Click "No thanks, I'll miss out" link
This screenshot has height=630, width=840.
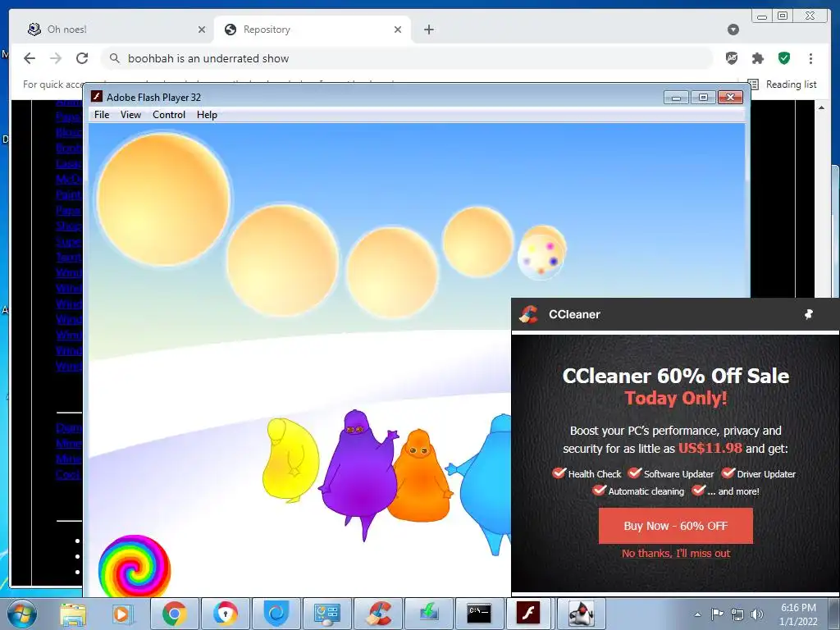click(676, 554)
